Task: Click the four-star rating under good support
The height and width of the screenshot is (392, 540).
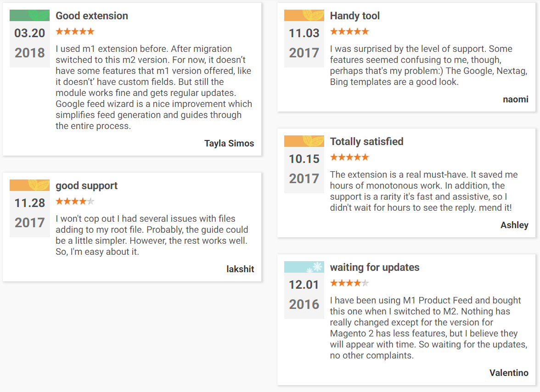Action: click(75, 202)
